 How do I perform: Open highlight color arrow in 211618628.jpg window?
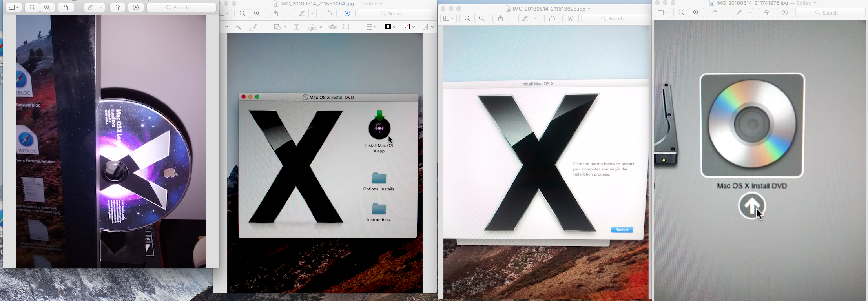pos(536,18)
